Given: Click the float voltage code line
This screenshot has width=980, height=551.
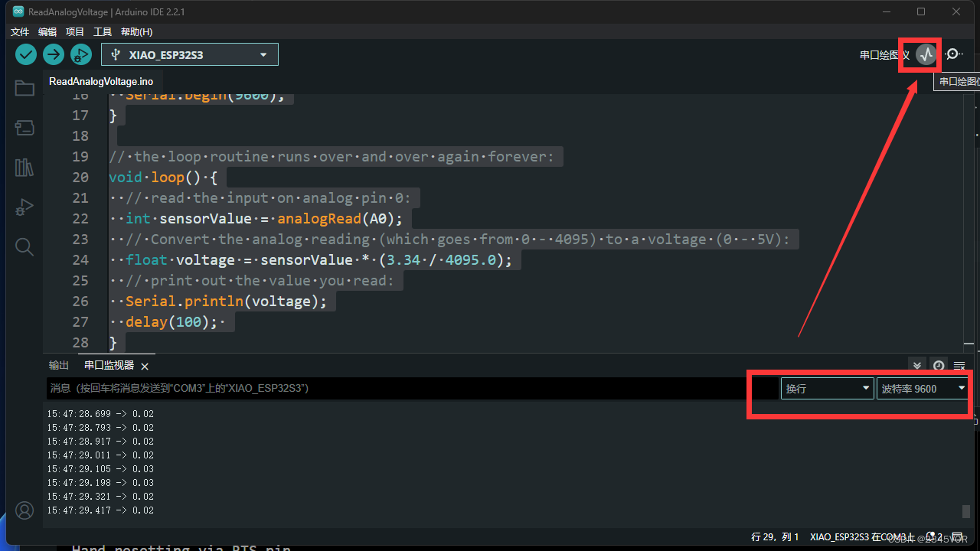Looking at the screenshot, I should tap(318, 260).
